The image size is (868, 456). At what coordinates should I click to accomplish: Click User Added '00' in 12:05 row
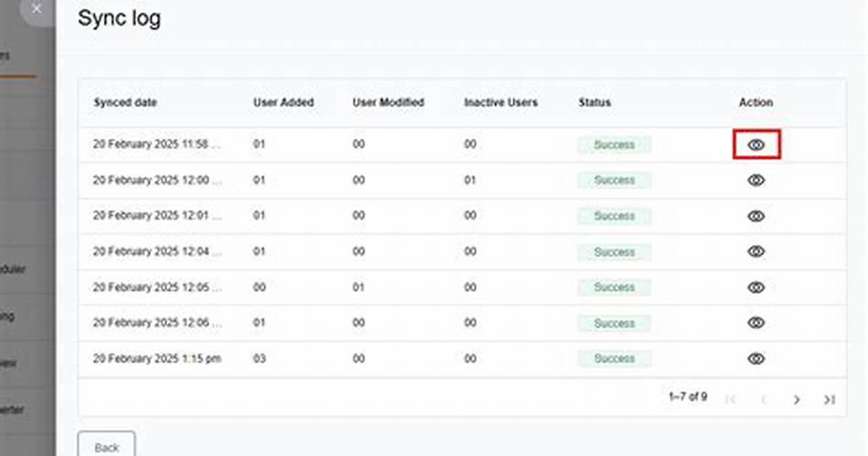[x=259, y=287]
